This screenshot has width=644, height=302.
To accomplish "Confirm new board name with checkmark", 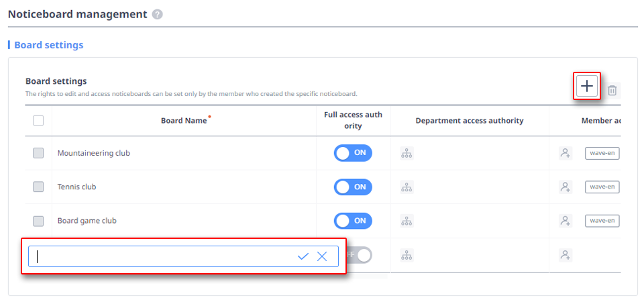I will click(303, 256).
